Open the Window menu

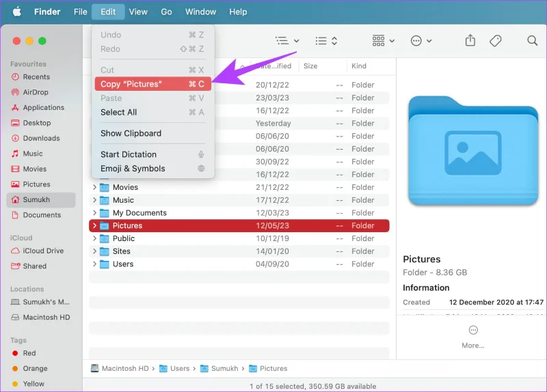200,12
